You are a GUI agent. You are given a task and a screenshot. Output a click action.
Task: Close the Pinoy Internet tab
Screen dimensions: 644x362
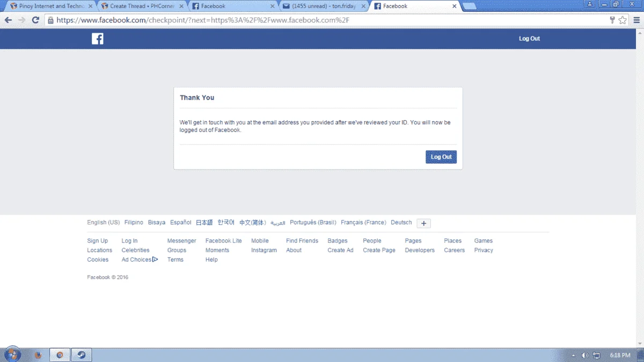click(91, 6)
